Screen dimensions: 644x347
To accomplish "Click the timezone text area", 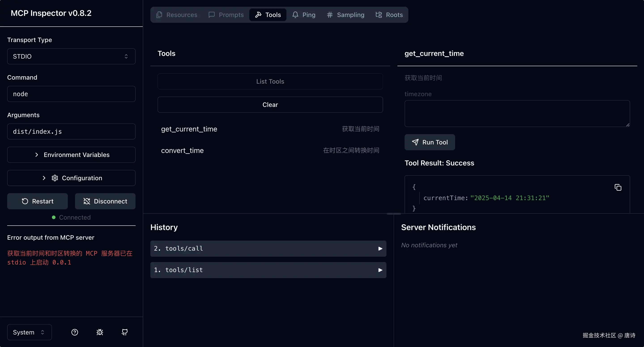I will [x=517, y=114].
